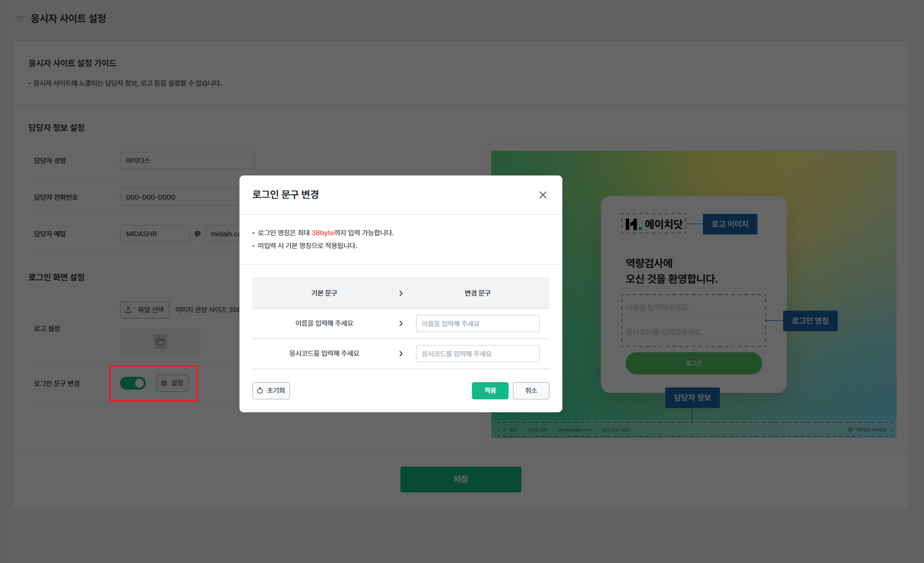Close the 로그인 문구 변경 dialog
The image size is (924, 563).
542,195
